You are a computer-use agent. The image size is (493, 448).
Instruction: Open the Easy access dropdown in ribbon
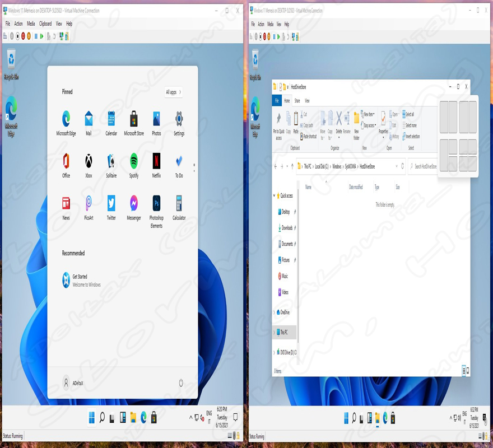tap(368, 125)
